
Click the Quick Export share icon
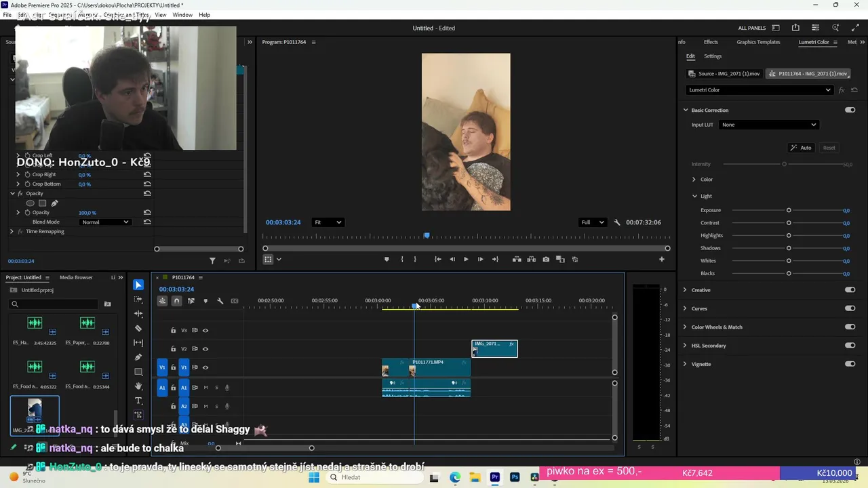[795, 28]
